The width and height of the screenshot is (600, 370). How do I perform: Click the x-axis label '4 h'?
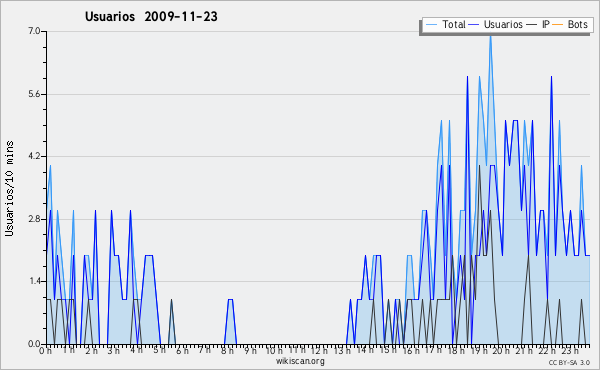(x=136, y=350)
